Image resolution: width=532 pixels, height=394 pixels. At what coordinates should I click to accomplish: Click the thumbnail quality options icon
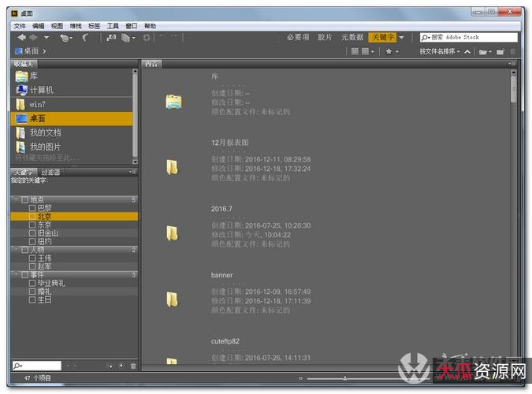click(x=355, y=51)
